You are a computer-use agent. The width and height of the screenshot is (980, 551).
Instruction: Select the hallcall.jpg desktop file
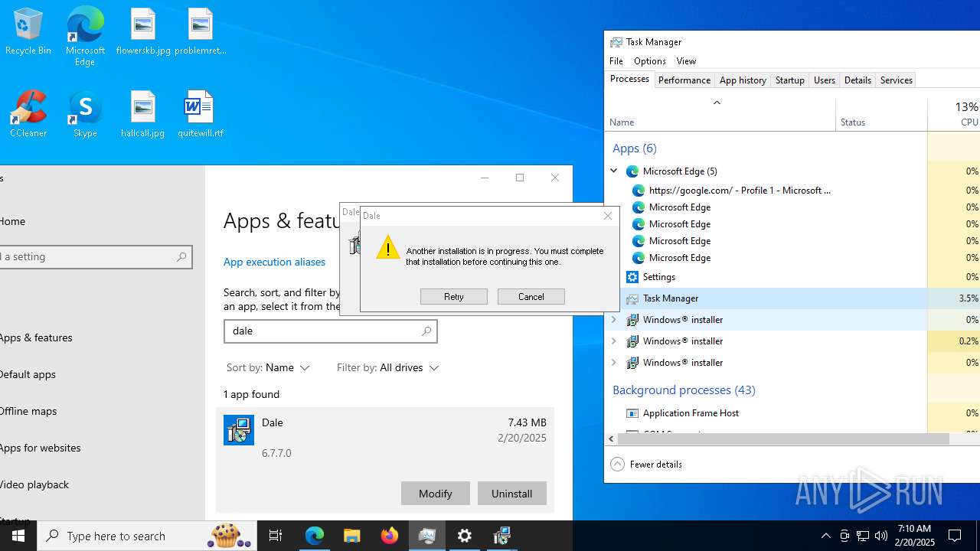(x=143, y=115)
